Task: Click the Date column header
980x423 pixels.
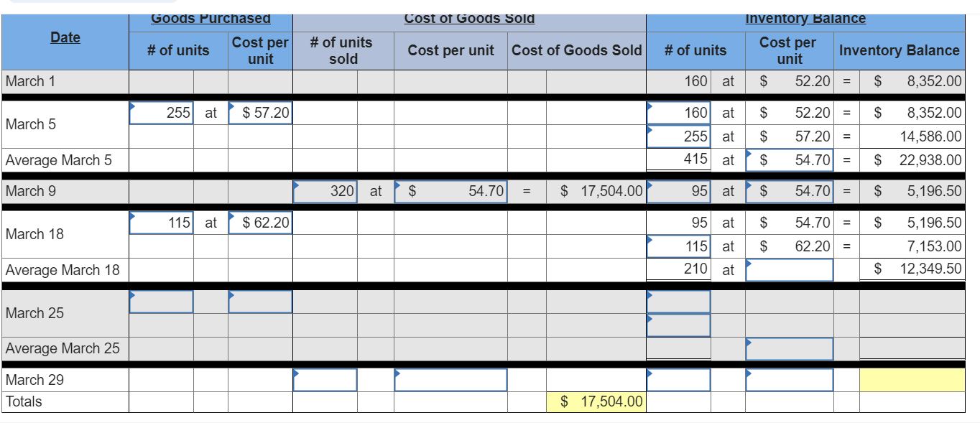Action: point(65,37)
